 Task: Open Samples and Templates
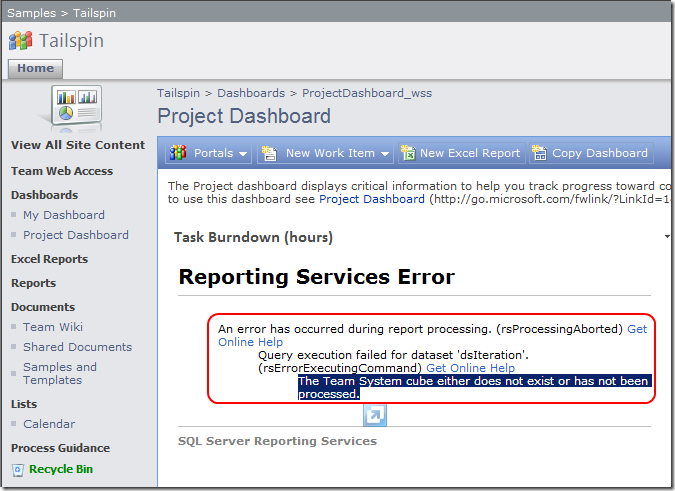60,374
